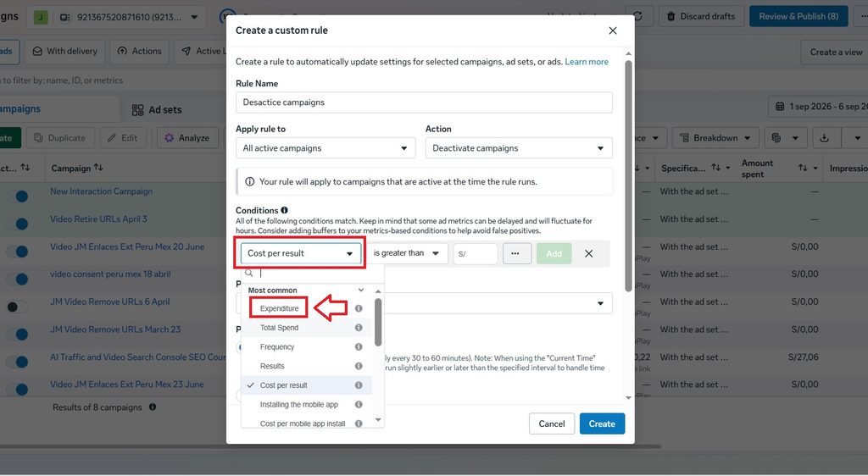Screen dimensions: 868x476
Task: Open New Interaction Campaign link
Action: pos(102,191)
